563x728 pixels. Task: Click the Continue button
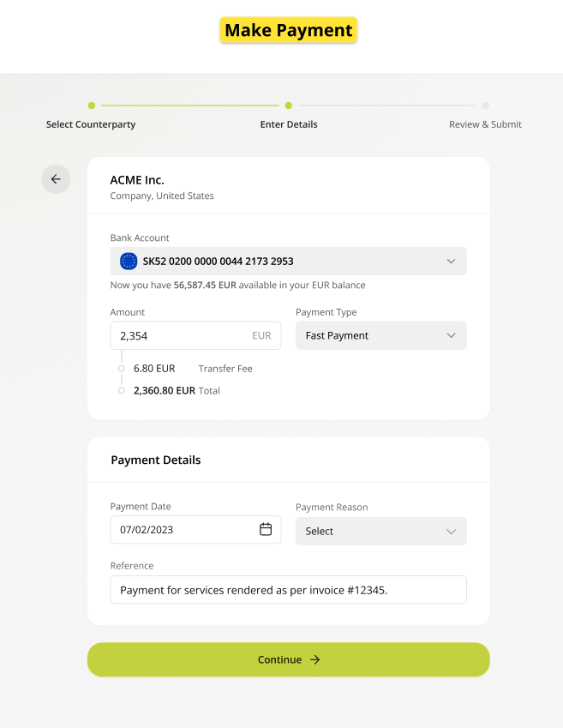288,659
